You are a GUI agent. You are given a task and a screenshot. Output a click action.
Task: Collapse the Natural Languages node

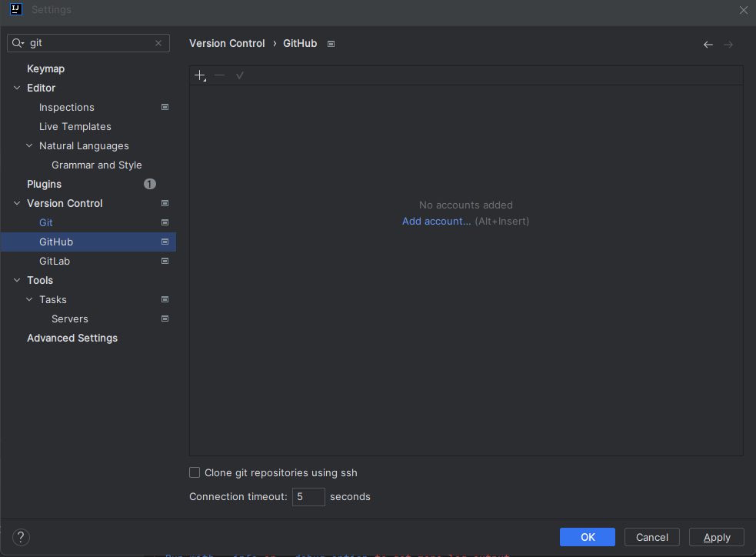(29, 145)
